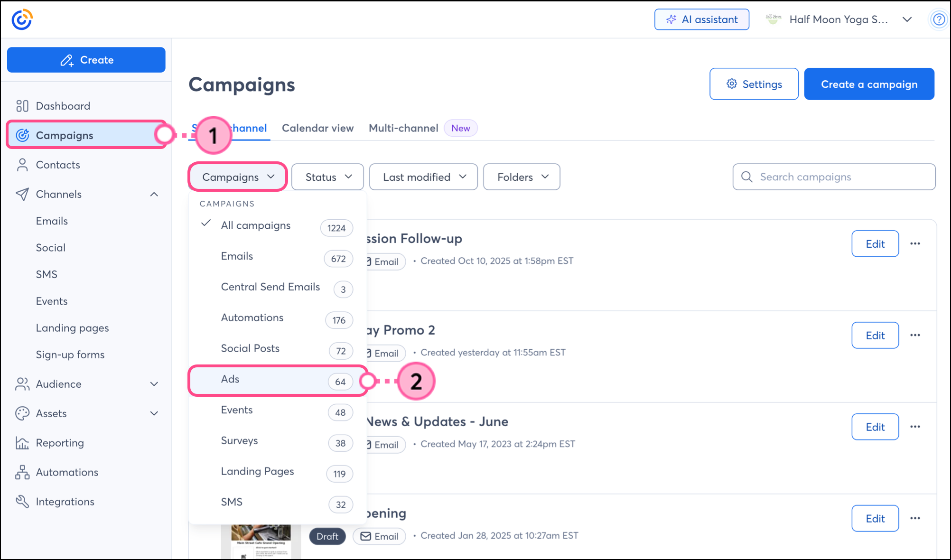This screenshot has width=951, height=560.
Task: Select the Automations workflow icon in sidebar
Action: (x=22, y=472)
